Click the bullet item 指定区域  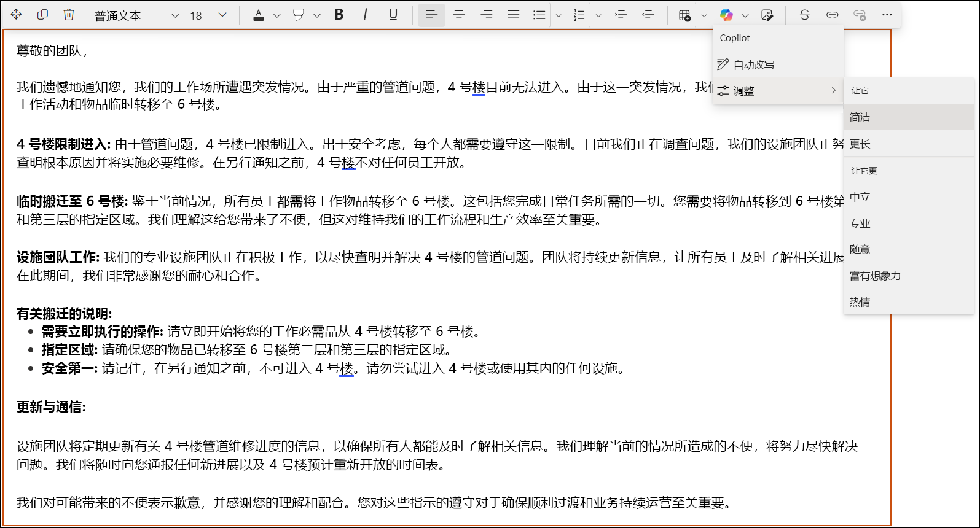pyautogui.click(x=69, y=350)
